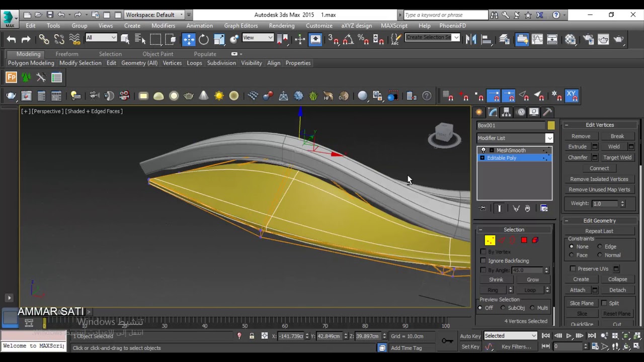644x362 pixels.
Task: Click Show End Result toggle icon
Action: pyautogui.click(x=499, y=208)
